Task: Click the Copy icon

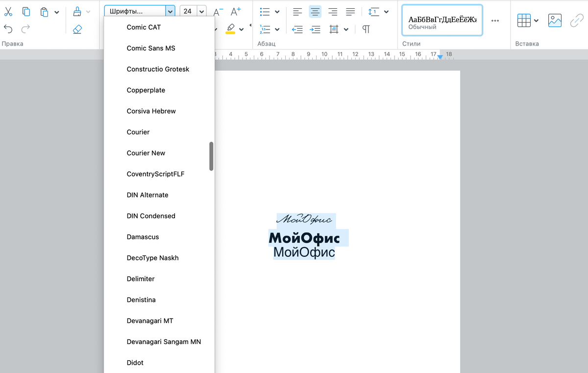Action: (26, 11)
